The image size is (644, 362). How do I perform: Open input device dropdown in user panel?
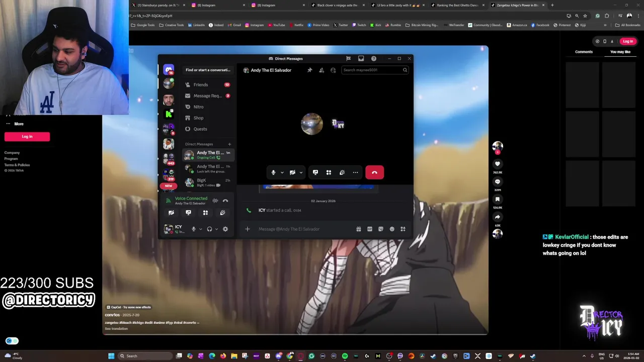point(200,229)
